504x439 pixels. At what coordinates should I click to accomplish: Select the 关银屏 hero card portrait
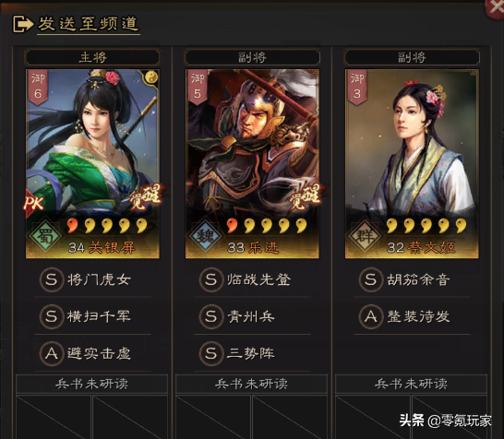click(92, 164)
